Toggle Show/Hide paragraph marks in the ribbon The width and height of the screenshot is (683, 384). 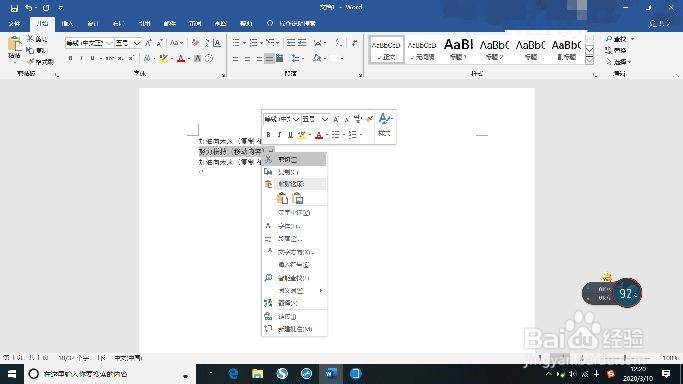coord(355,43)
